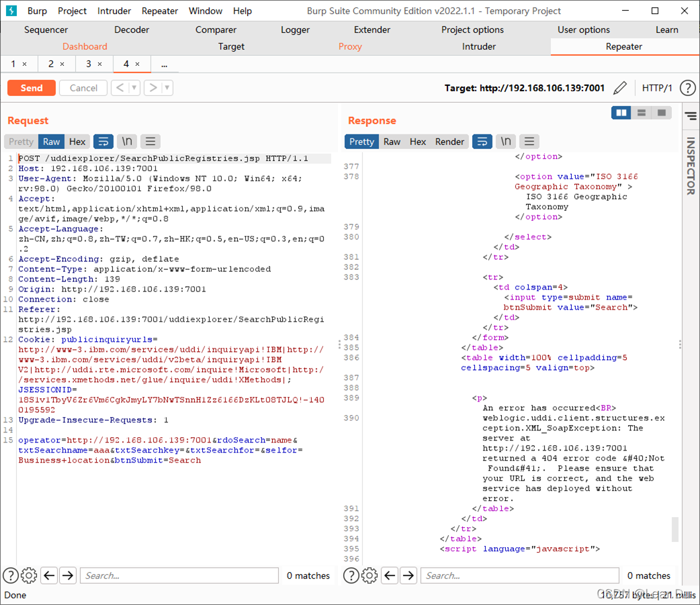Add a new Repeater tab via ellipsis

[x=165, y=64]
